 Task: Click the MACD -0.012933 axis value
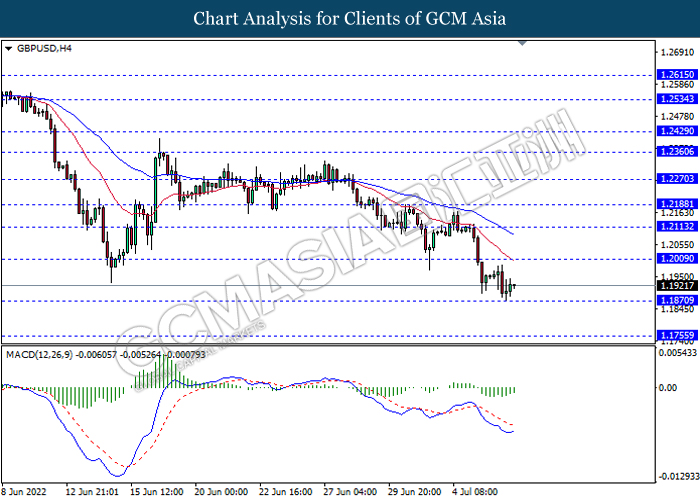click(679, 476)
